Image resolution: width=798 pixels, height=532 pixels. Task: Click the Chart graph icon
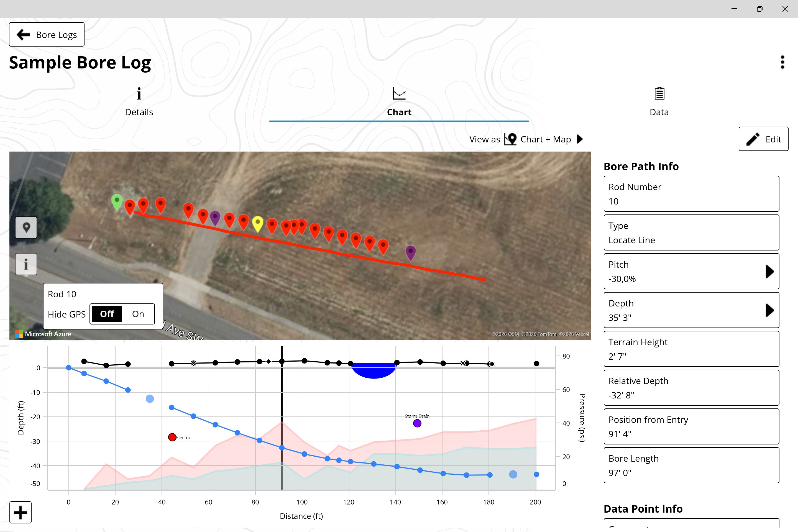(399, 93)
